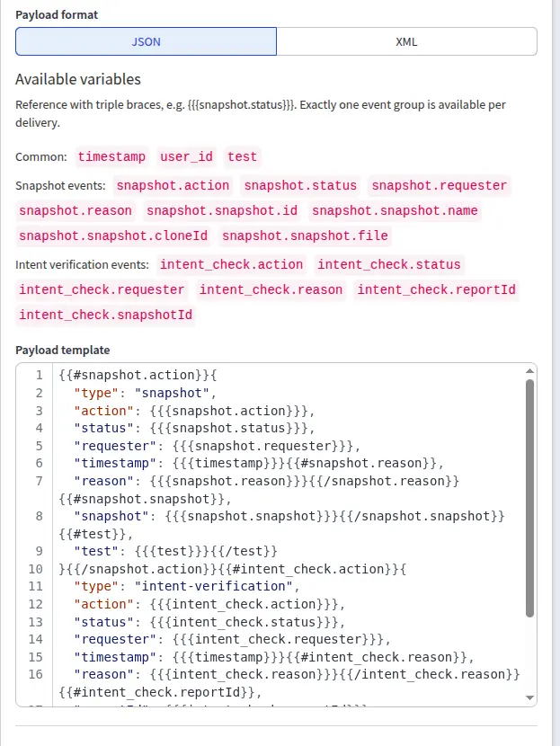Click the intent_check.requester variable
Image resolution: width=560 pixels, height=746 pixels.
coord(102,289)
